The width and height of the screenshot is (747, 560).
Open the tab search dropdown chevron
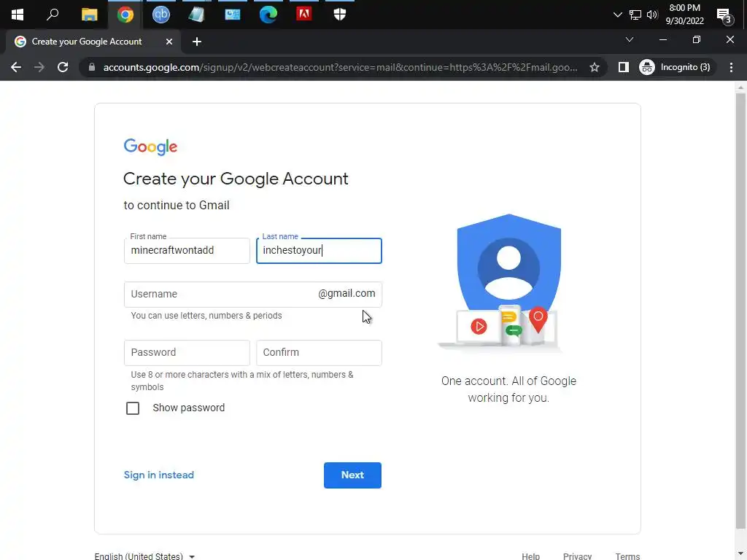pyautogui.click(x=630, y=39)
